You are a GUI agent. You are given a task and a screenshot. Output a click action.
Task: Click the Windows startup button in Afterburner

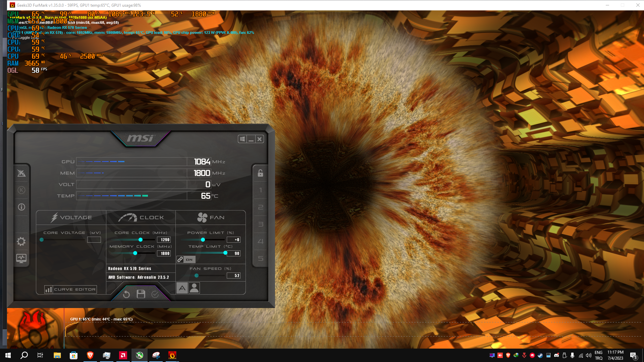tap(243, 139)
